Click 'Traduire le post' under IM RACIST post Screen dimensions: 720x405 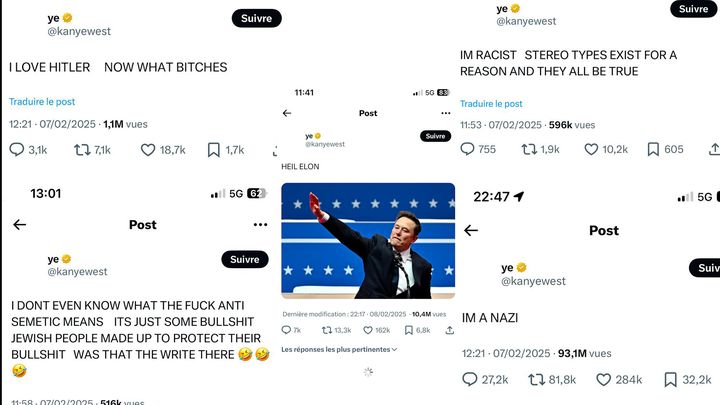pos(491,104)
